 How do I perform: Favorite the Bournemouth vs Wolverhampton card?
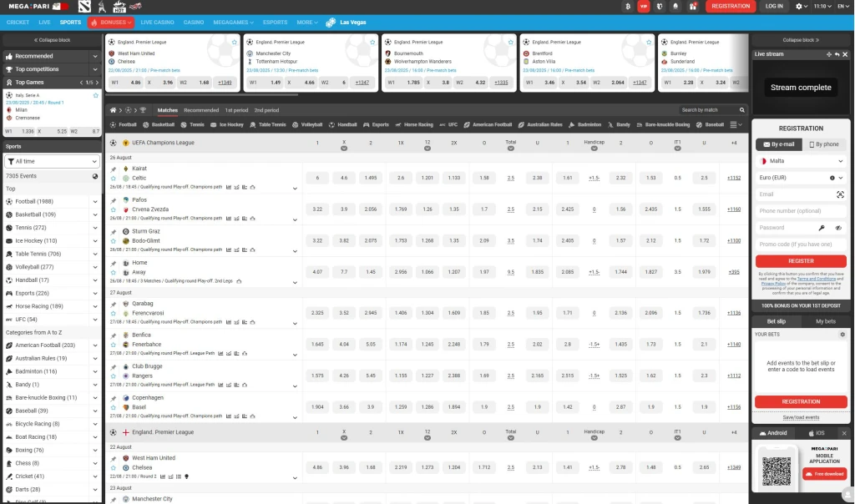click(x=510, y=42)
